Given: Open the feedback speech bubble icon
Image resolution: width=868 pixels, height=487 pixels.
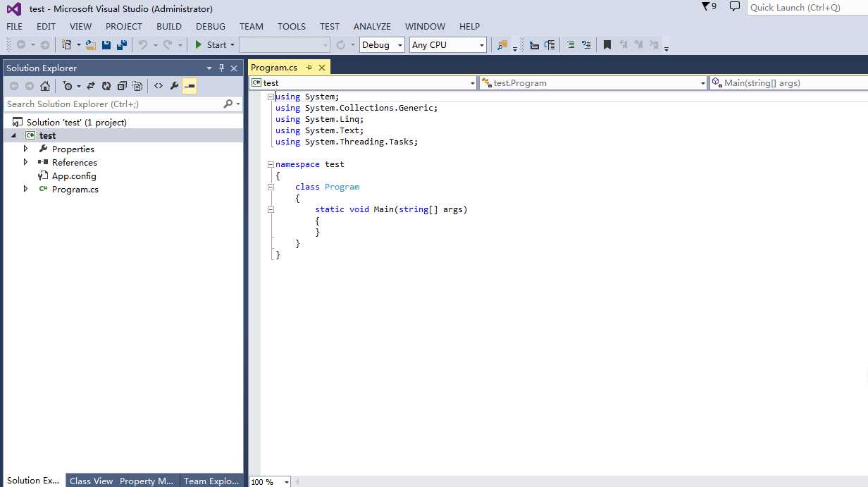Looking at the screenshot, I should tap(735, 6).
